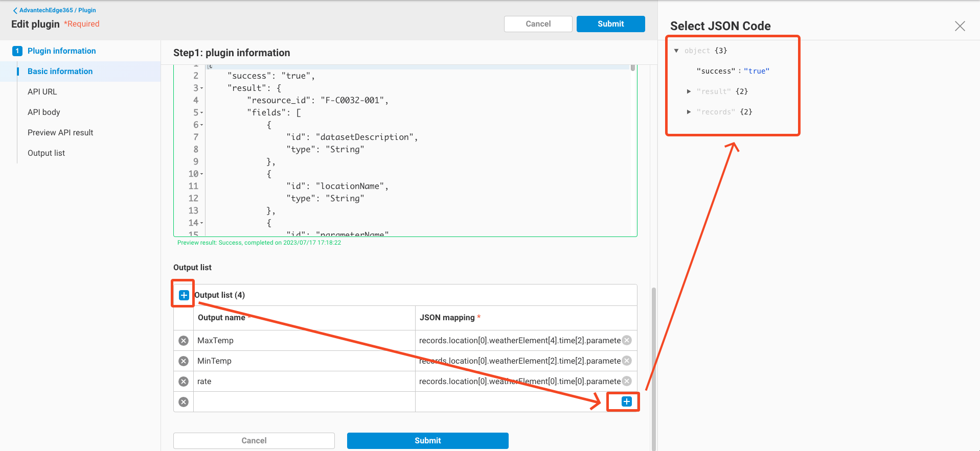Click bottom Cancel button
Image resolution: width=980 pixels, height=451 pixels.
pyautogui.click(x=254, y=441)
